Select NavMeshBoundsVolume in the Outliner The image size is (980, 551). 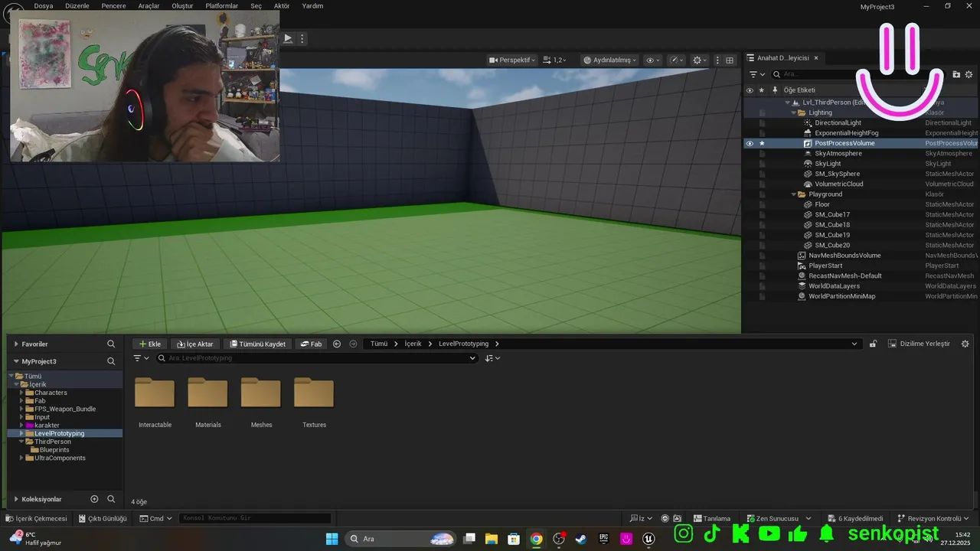[844, 256]
